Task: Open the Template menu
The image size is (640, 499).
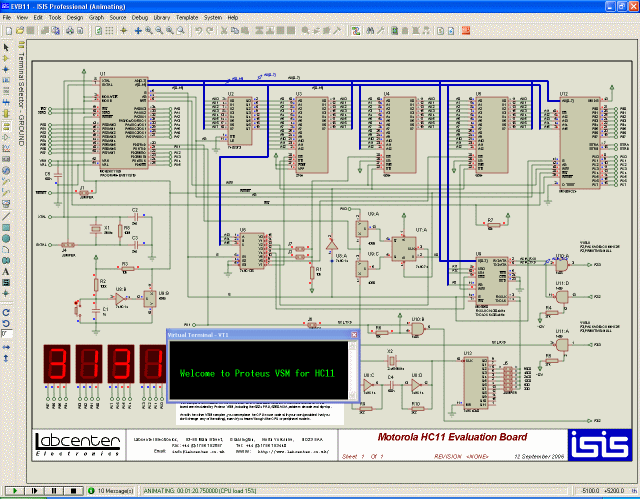Action: (187, 18)
